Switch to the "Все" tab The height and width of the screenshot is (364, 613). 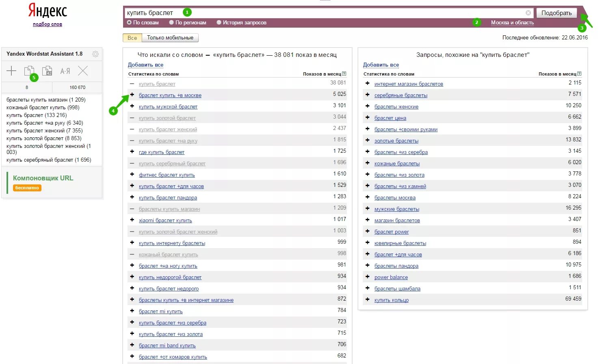click(x=132, y=38)
